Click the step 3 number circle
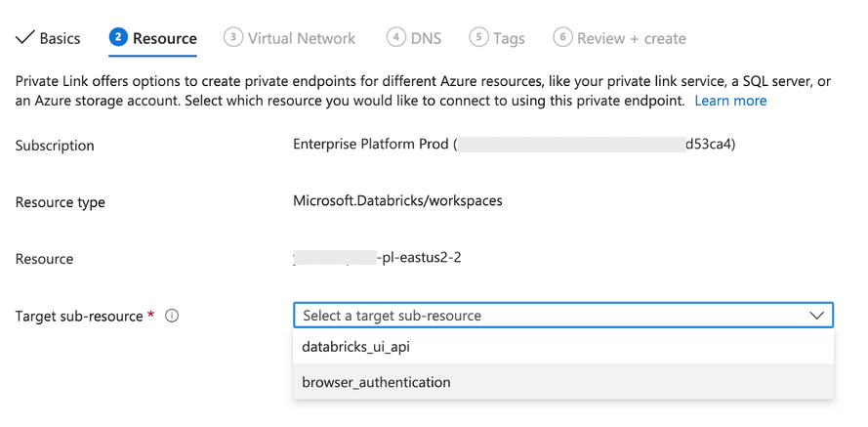 pyautogui.click(x=232, y=38)
